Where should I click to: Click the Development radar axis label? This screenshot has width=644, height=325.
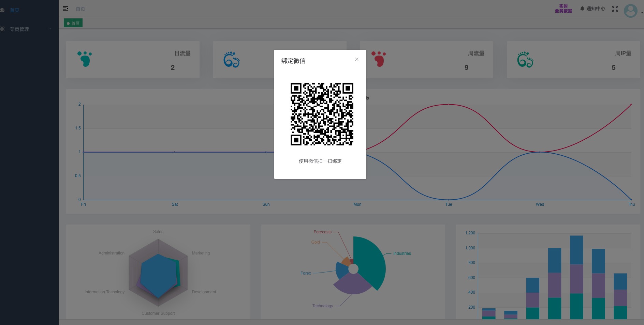[x=204, y=292]
